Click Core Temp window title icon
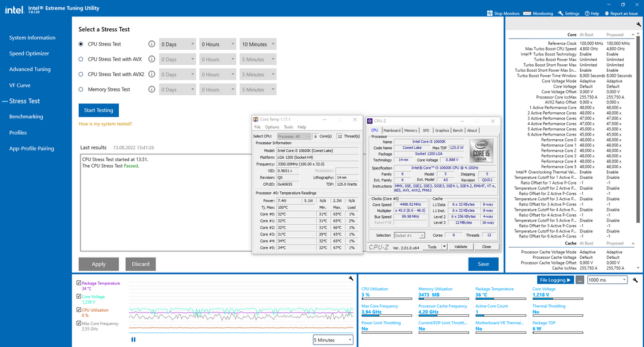The image size is (644, 347). [256, 120]
